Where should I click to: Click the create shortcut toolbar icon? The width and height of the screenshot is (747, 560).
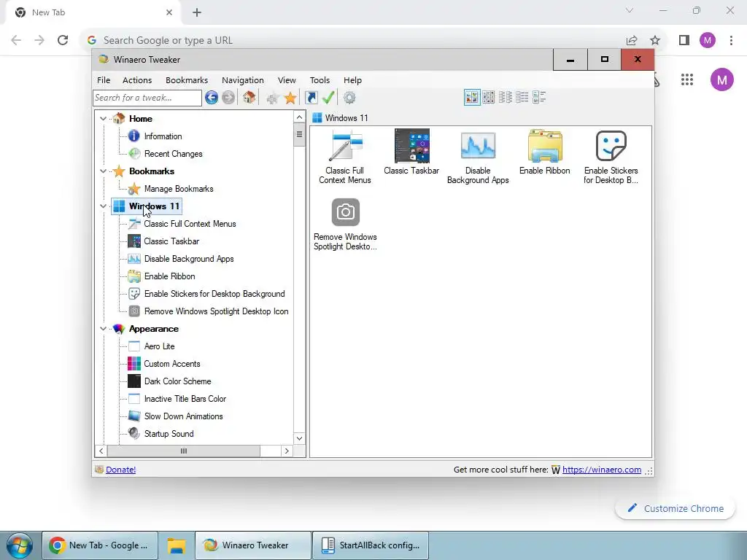tap(311, 98)
